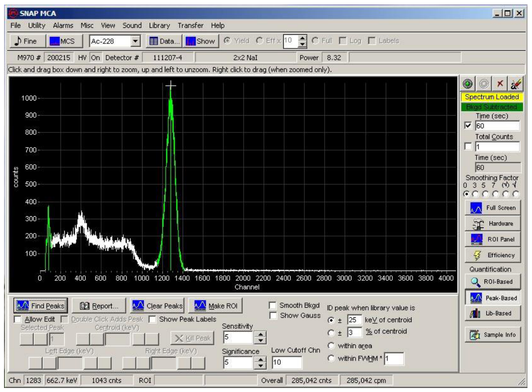Open the peak Report
The image size is (532, 392).
(x=99, y=306)
